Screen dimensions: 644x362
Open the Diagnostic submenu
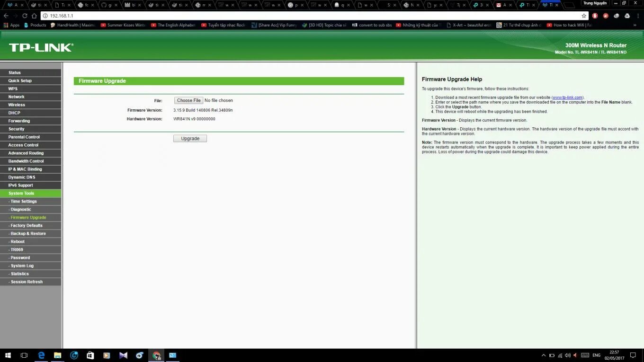[x=31, y=210]
